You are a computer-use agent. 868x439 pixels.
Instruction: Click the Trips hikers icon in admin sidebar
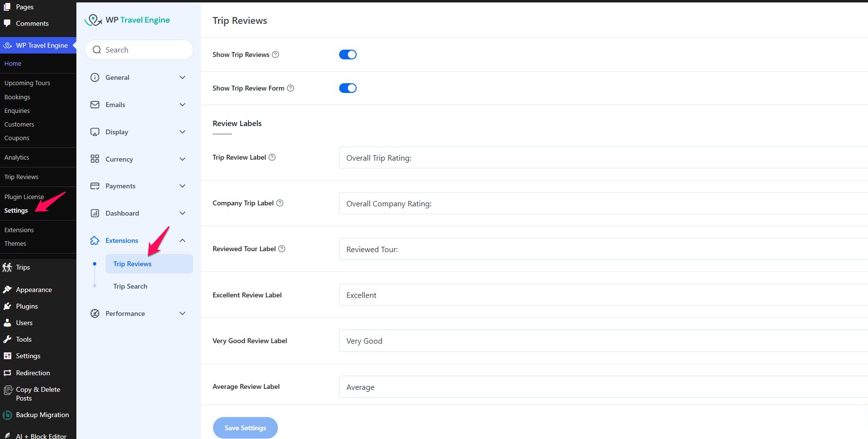pos(7,267)
